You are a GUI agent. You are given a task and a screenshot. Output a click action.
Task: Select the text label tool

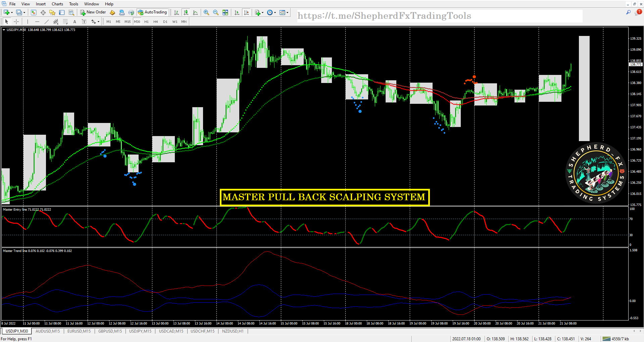point(84,22)
